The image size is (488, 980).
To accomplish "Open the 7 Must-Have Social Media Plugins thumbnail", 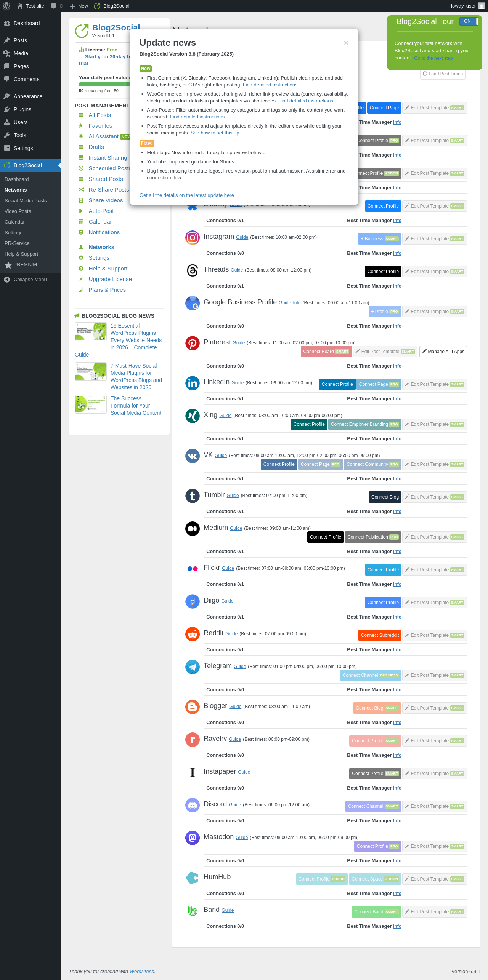I will point(91,372).
